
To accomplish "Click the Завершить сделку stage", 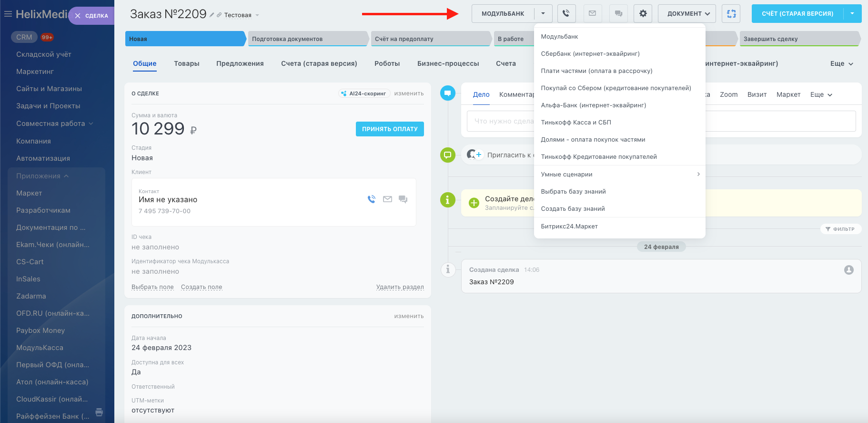I will [800, 39].
